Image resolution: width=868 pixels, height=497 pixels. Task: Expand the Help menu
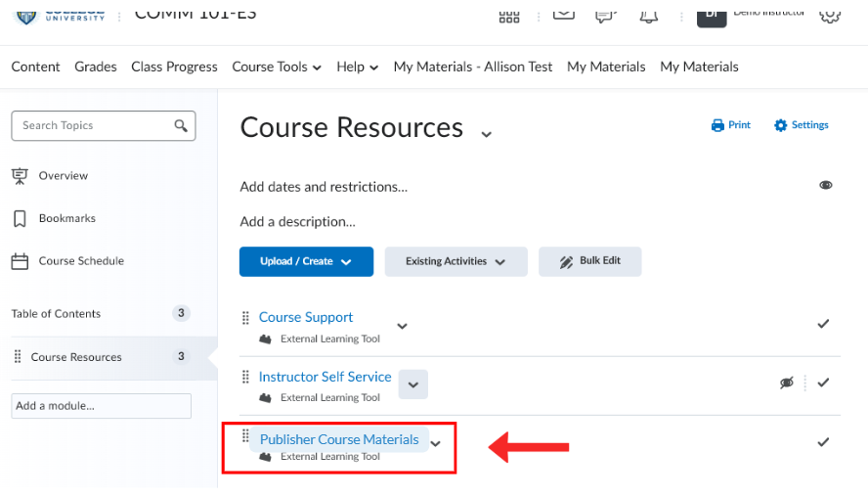tap(357, 68)
